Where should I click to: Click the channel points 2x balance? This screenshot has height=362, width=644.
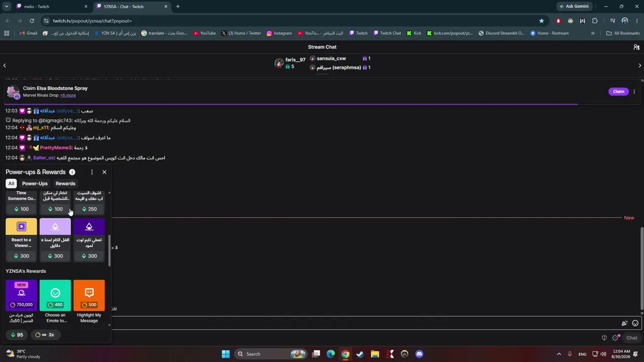45,335
